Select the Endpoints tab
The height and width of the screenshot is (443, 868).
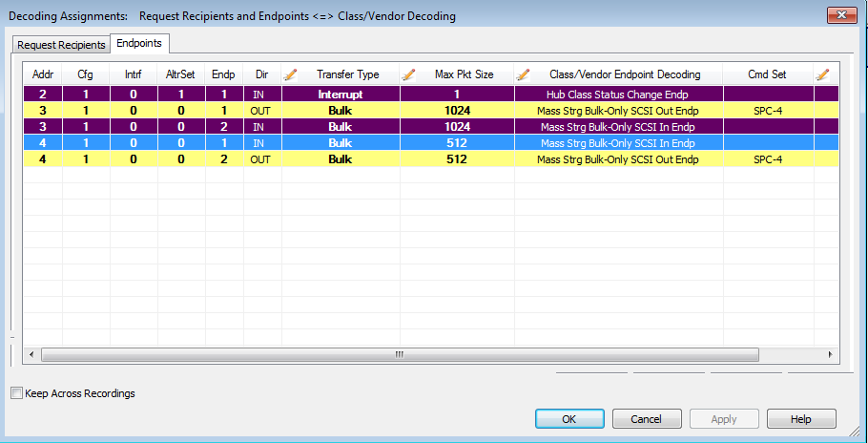[139, 43]
